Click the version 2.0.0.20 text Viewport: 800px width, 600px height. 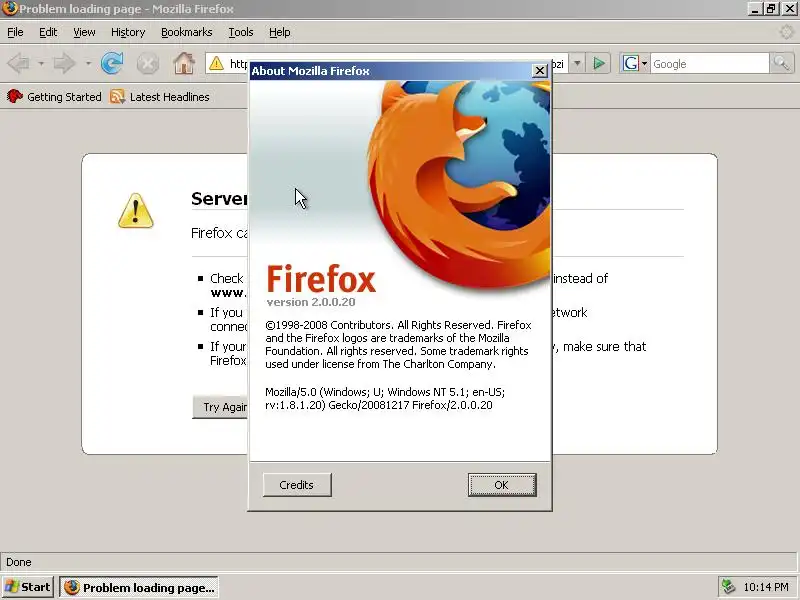point(311,302)
